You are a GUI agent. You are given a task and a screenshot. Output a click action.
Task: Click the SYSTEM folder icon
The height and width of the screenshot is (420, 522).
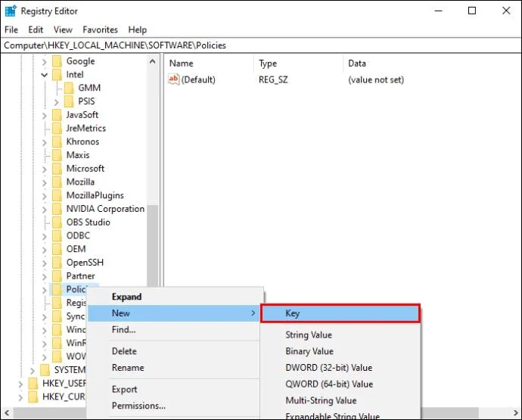pyautogui.click(x=45, y=370)
